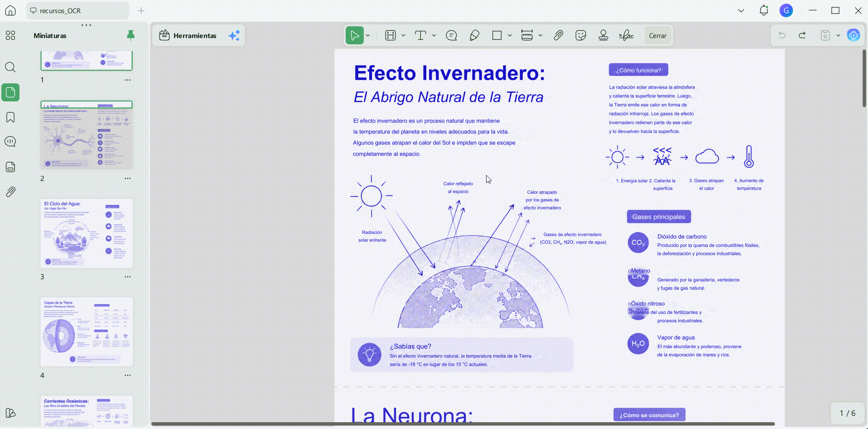Image resolution: width=868 pixels, height=429 pixels.
Task: Click the "Efecto Invernadero:" heading
Action: tap(449, 73)
